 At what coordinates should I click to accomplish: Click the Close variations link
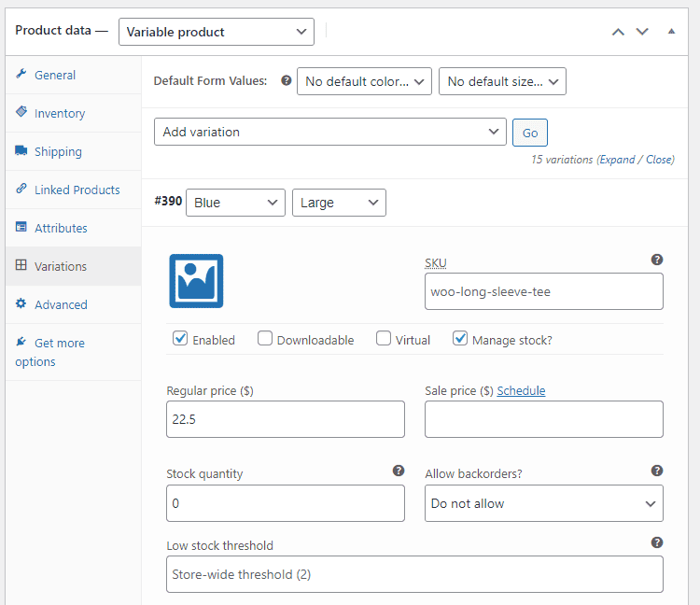tap(659, 160)
